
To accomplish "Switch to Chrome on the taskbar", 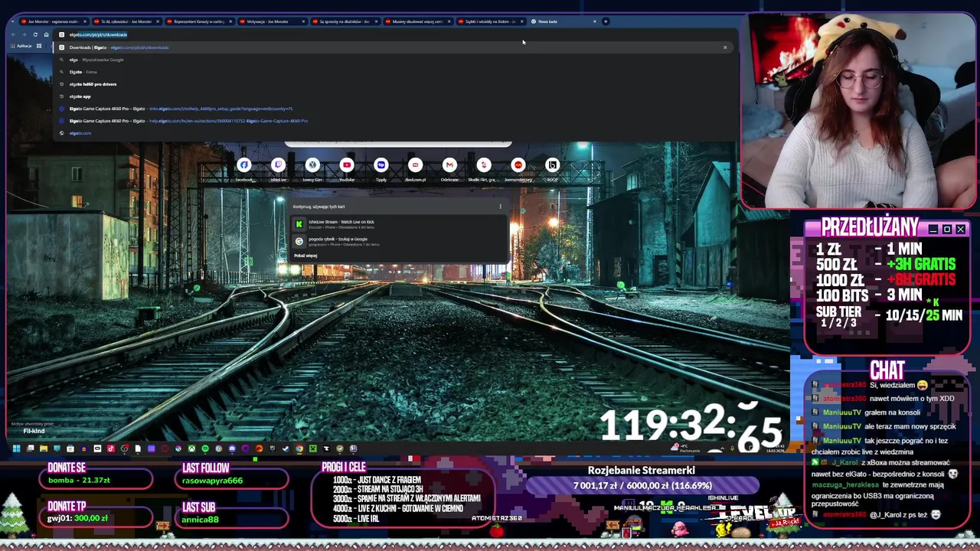I will pyautogui.click(x=299, y=448).
